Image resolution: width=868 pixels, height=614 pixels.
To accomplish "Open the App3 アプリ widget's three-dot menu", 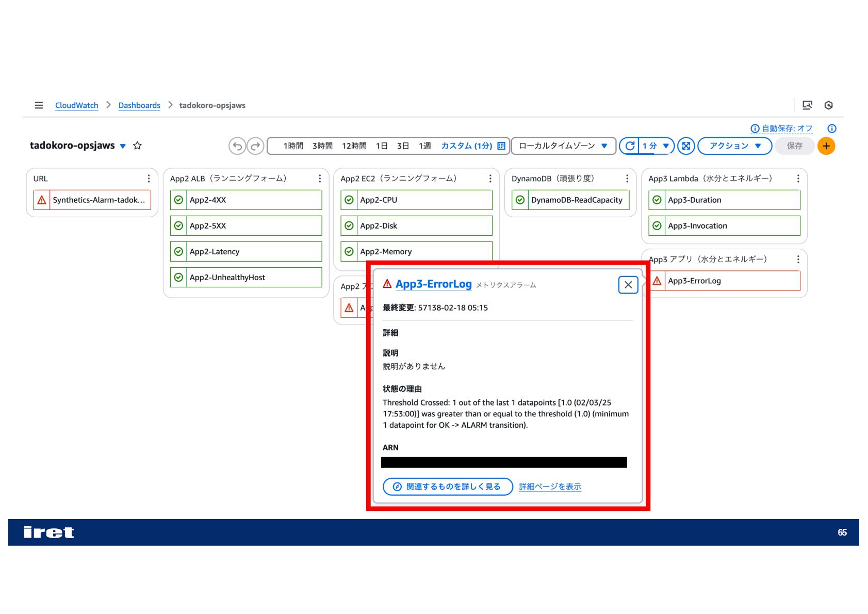I will [798, 259].
